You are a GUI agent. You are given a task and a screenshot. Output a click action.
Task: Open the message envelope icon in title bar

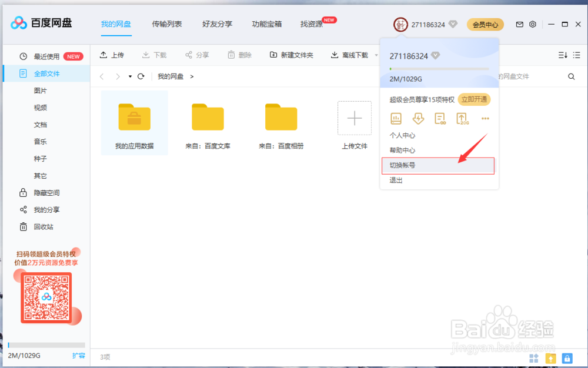520,24
